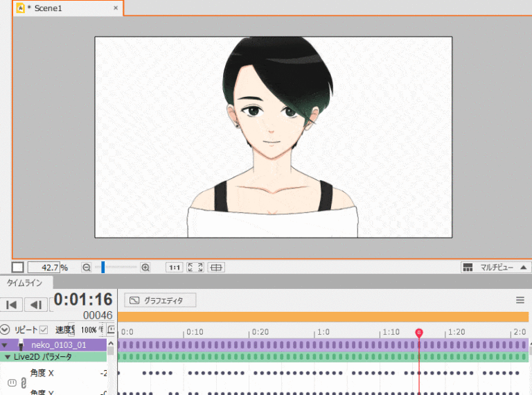
Task: Open the timeline hamburger menu
Action: [x=520, y=300]
